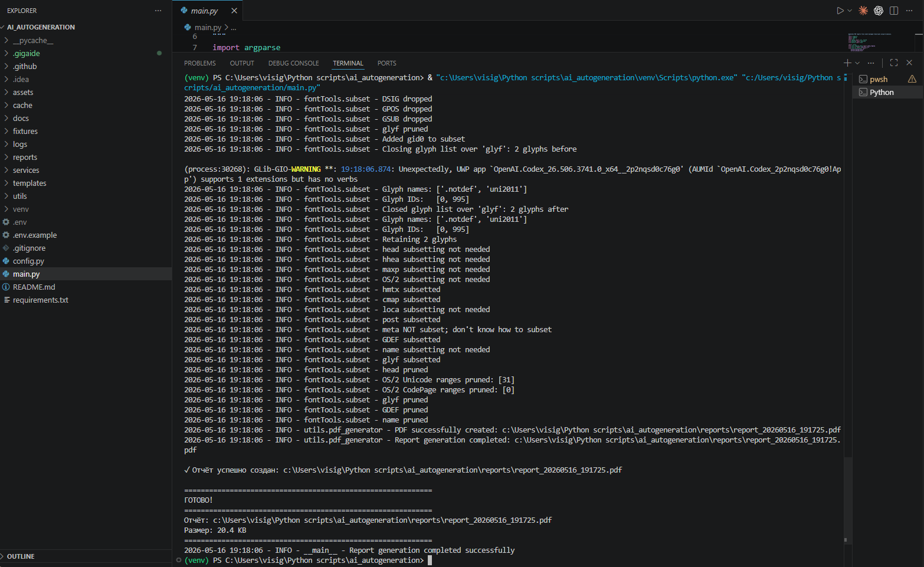Switch to the OUTPUT panel tab
The image size is (924, 567).
(242, 63)
